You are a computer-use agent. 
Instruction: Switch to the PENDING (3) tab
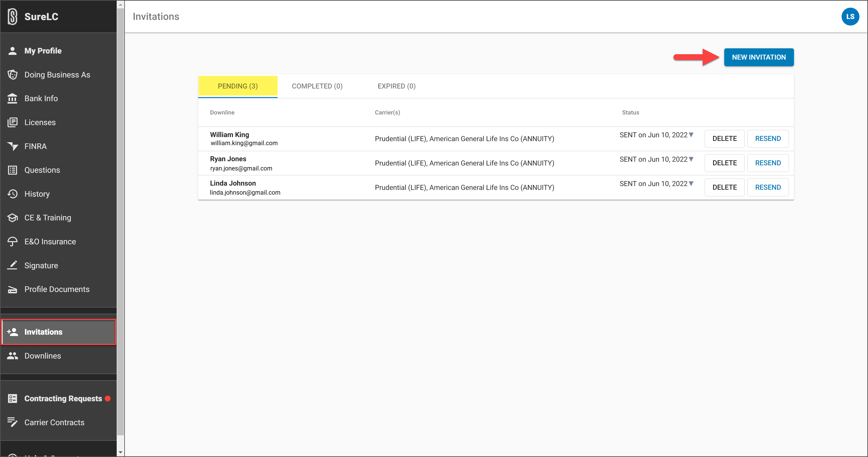(238, 86)
